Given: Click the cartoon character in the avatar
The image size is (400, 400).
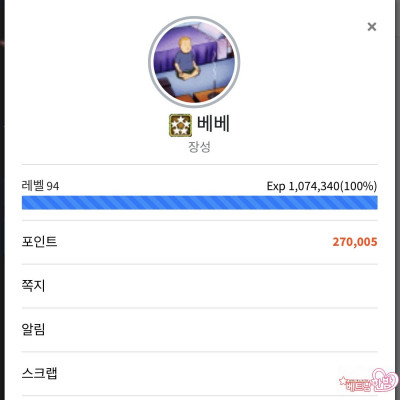Looking at the screenshot, I should [185, 58].
